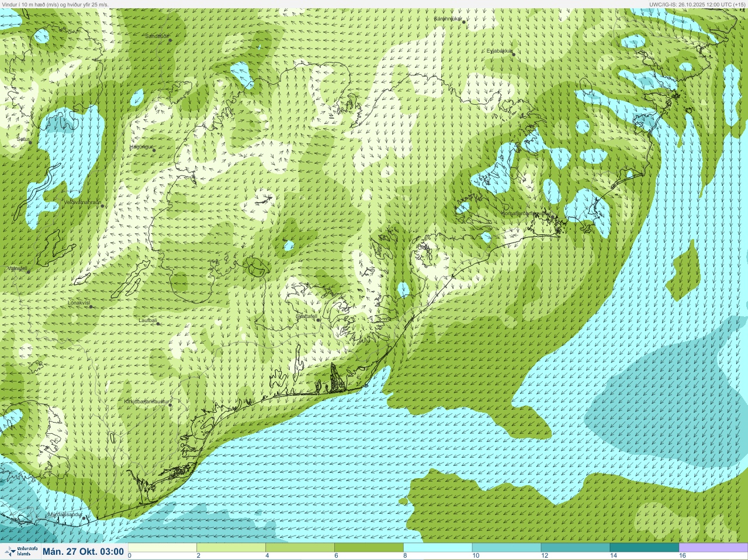Click the Setur station label
This screenshot has height=560, width=748.
pos(23,139)
